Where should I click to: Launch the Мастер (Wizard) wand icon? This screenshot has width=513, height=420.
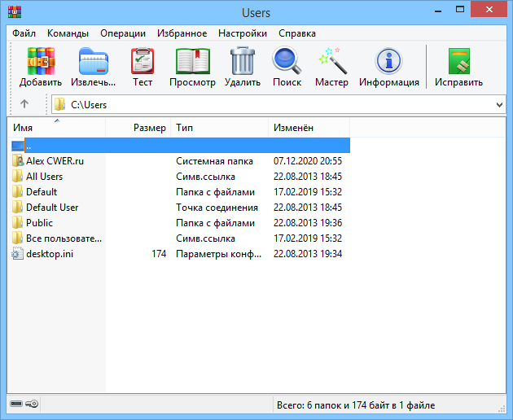coord(331,62)
